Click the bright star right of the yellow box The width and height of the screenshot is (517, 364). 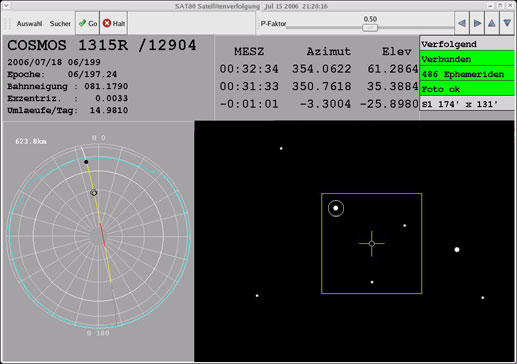pos(457,250)
